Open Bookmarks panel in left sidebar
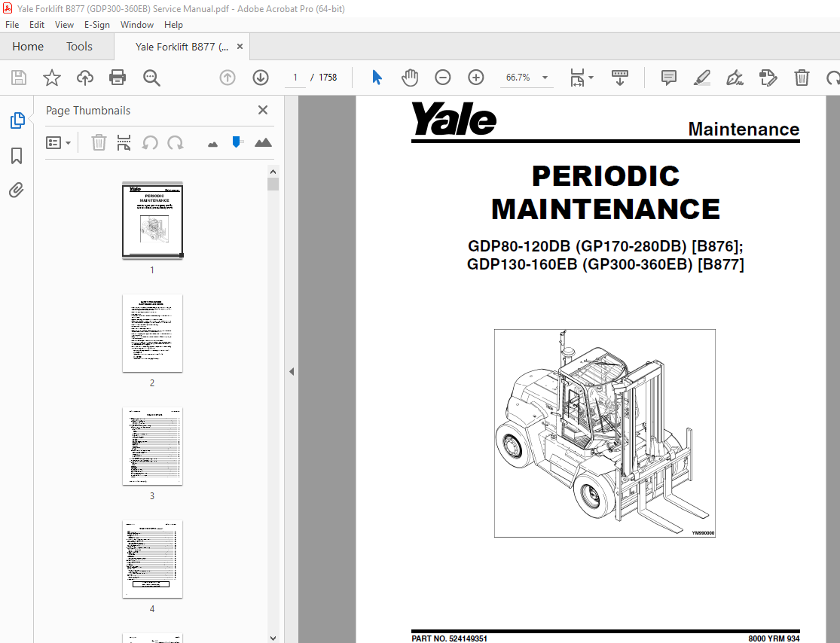Image resolution: width=840 pixels, height=643 pixels. [x=17, y=156]
